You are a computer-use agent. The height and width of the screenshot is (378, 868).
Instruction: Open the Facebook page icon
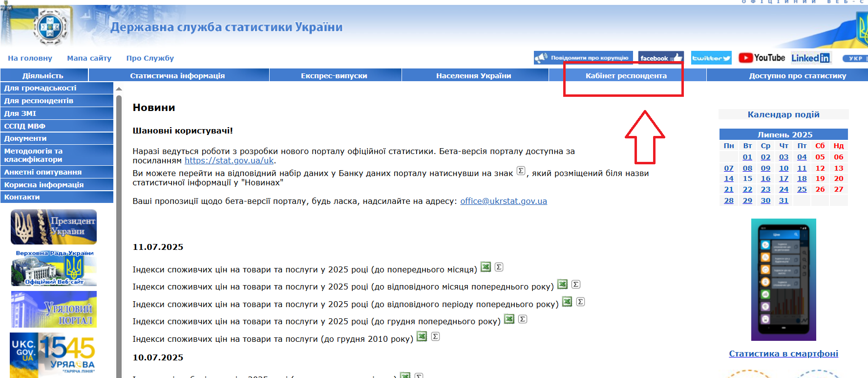pyautogui.click(x=661, y=58)
